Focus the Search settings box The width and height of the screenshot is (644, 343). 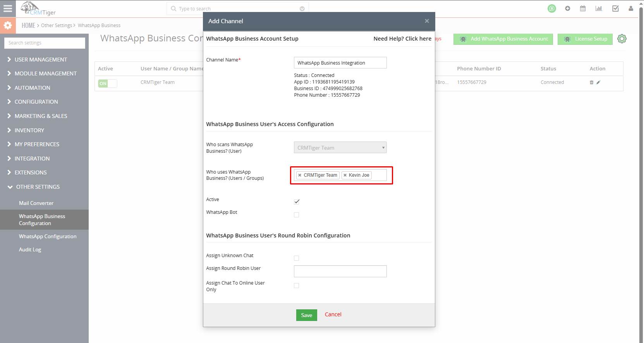pyautogui.click(x=45, y=43)
